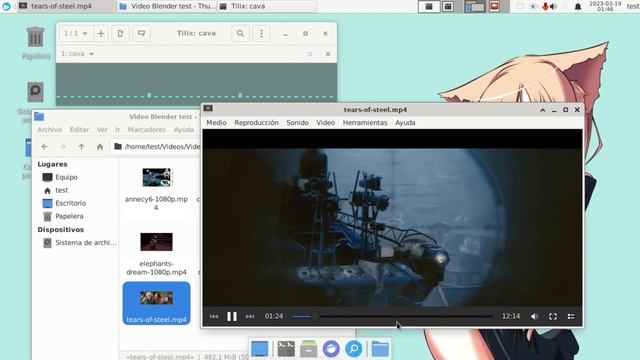Pause playback in the video player
Screen dimensions: 640x360
[x=231, y=316]
